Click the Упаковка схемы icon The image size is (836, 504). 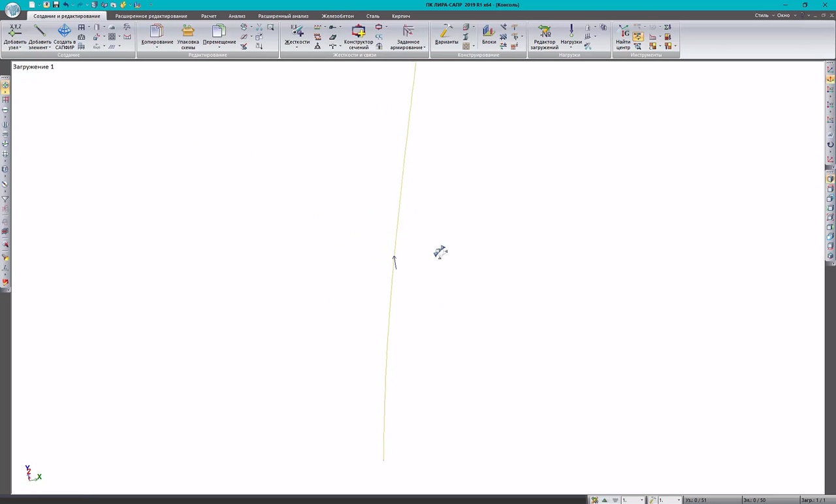[x=188, y=31]
